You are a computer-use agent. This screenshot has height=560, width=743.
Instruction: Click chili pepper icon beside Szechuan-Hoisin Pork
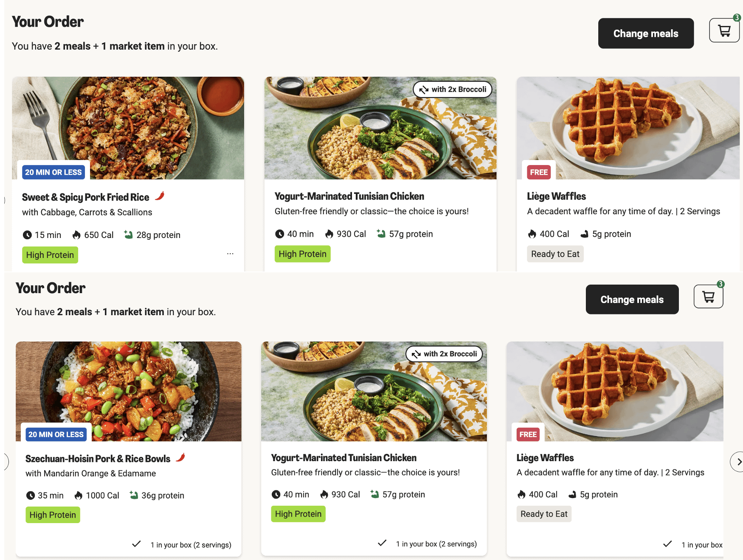tap(180, 457)
